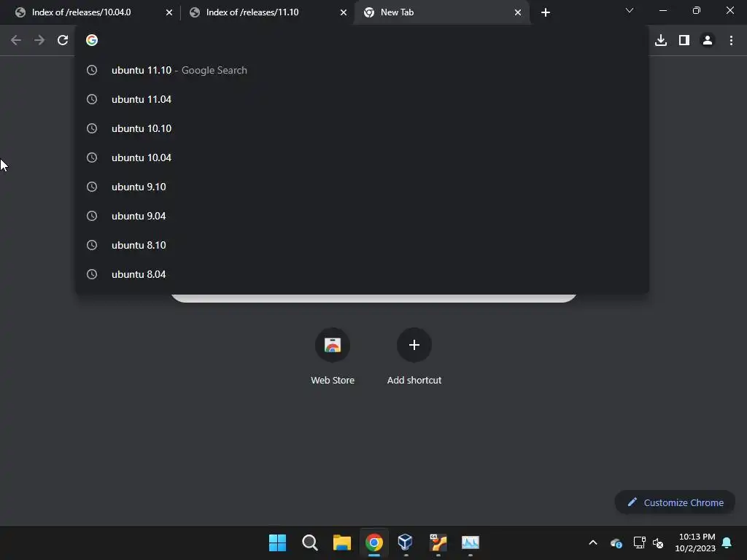Image resolution: width=747 pixels, height=560 pixels.
Task: Select the ubuntu 10.04 suggestion
Action: 362,157
